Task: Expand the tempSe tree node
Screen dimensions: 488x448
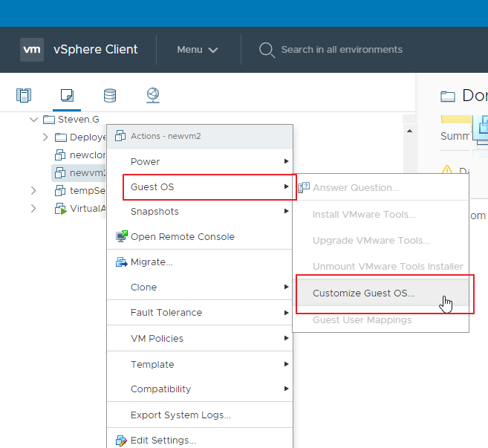Action: (x=33, y=191)
